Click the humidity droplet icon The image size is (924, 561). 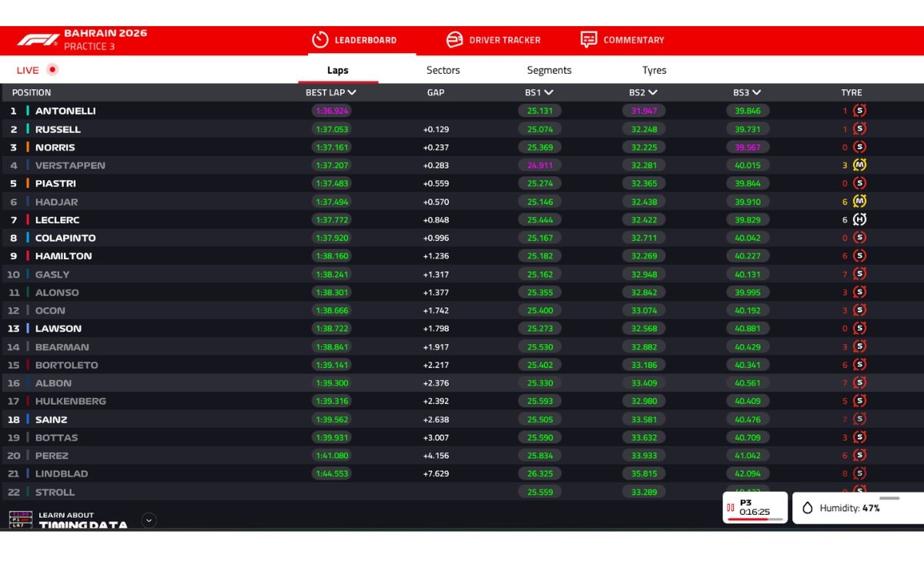808,508
